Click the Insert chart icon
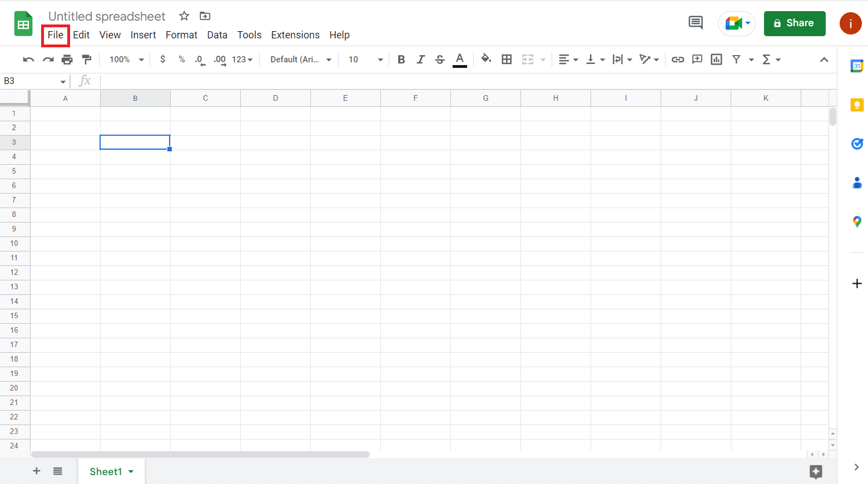The height and width of the screenshot is (484, 868). pyautogui.click(x=717, y=60)
